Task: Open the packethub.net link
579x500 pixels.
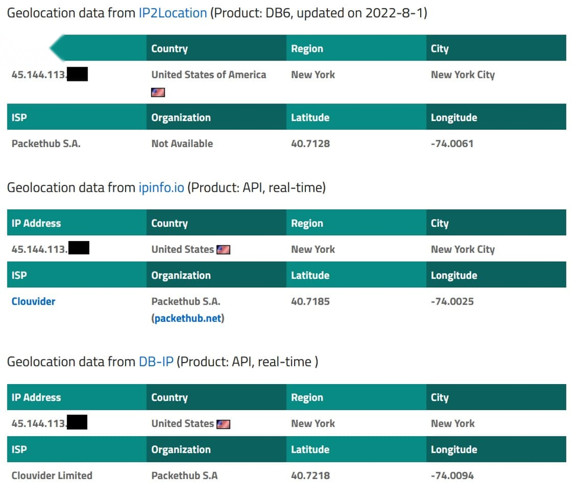Action: pyautogui.click(x=188, y=318)
